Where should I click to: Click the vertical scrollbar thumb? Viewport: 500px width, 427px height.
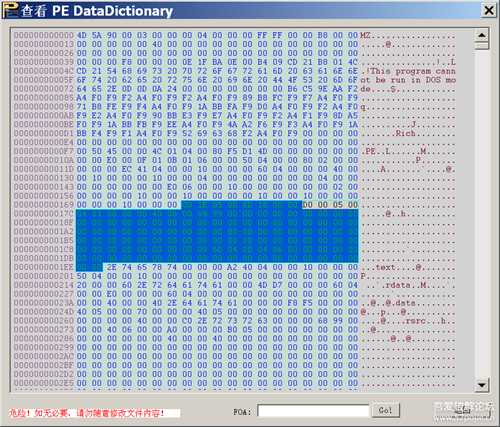482,45
